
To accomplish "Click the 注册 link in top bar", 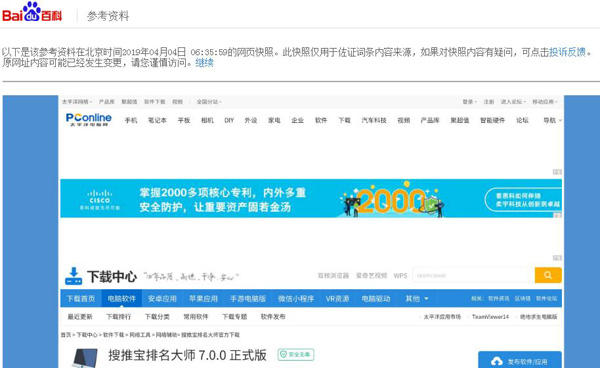I will point(489,102).
